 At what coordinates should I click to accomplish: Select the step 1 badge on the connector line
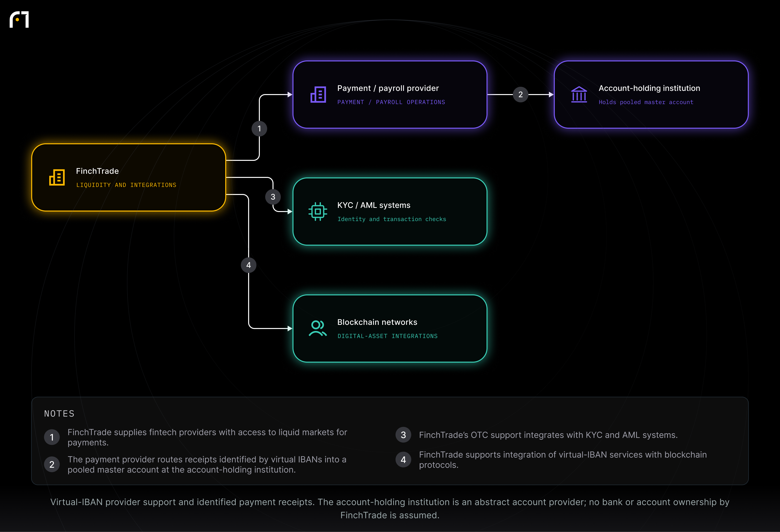259,129
